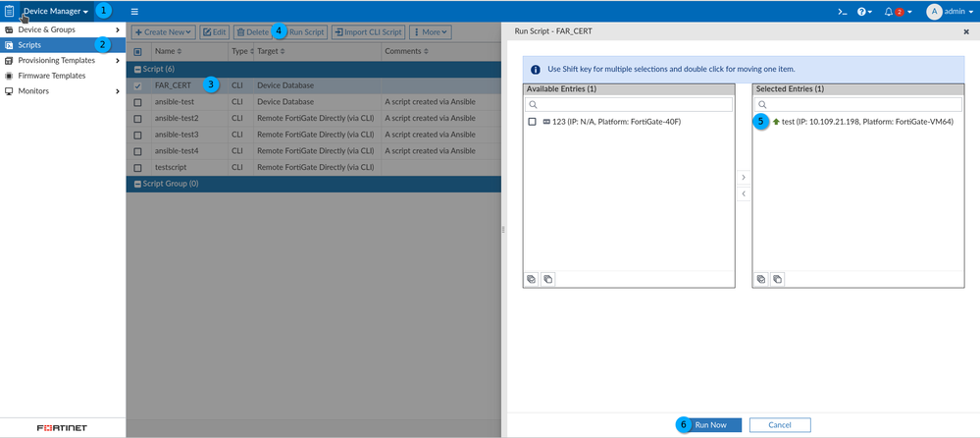The height and width of the screenshot is (438, 980).
Task: Click outlined stack icon under Available Entries
Action: click(x=546, y=279)
